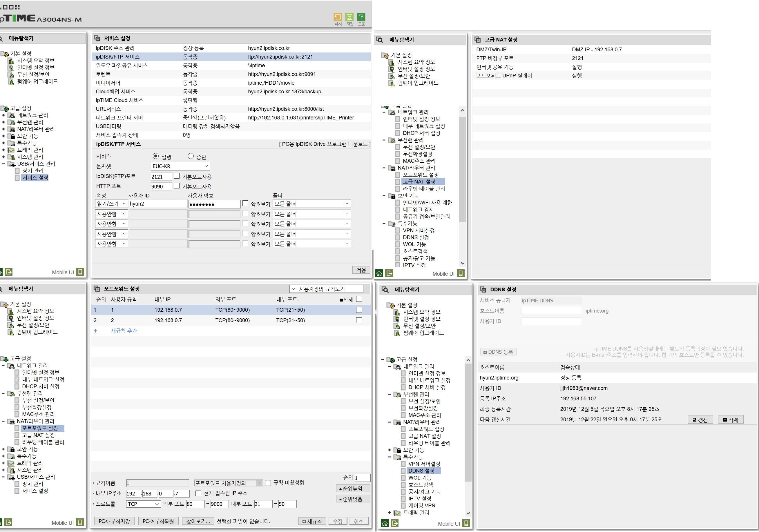
Task: Open 장치 관리 in 서비스 설정 window tree
Action: pyautogui.click(x=33, y=171)
